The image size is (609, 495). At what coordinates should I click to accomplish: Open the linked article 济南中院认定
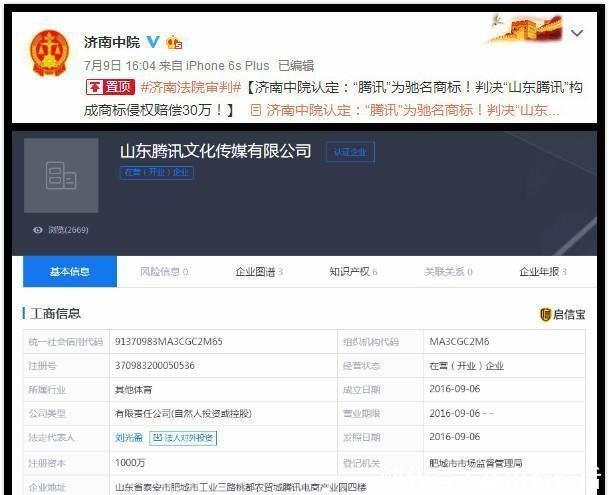pos(404,110)
